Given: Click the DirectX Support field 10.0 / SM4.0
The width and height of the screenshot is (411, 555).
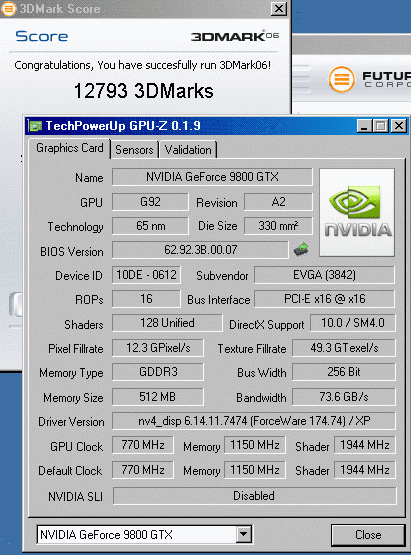Looking at the screenshot, I should click(353, 323).
